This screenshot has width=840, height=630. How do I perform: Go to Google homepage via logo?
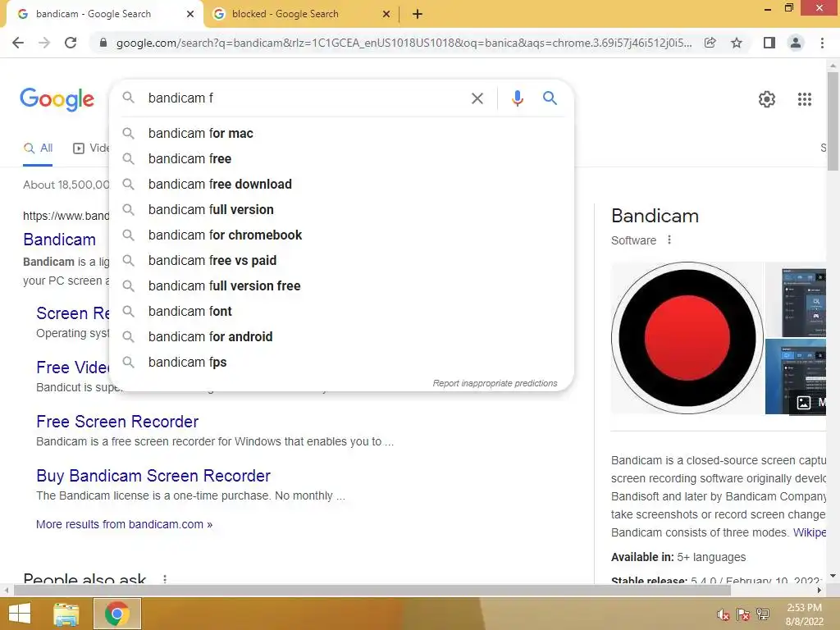point(57,99)
